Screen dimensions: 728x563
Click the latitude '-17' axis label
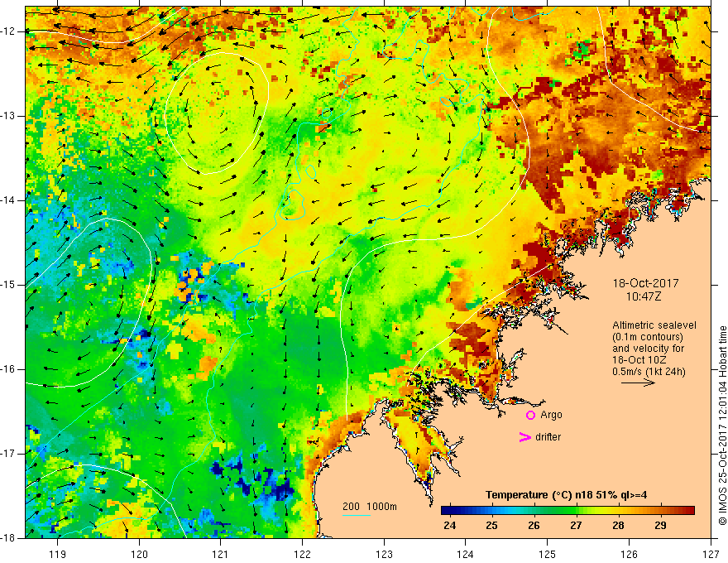(x=9, y=454)
